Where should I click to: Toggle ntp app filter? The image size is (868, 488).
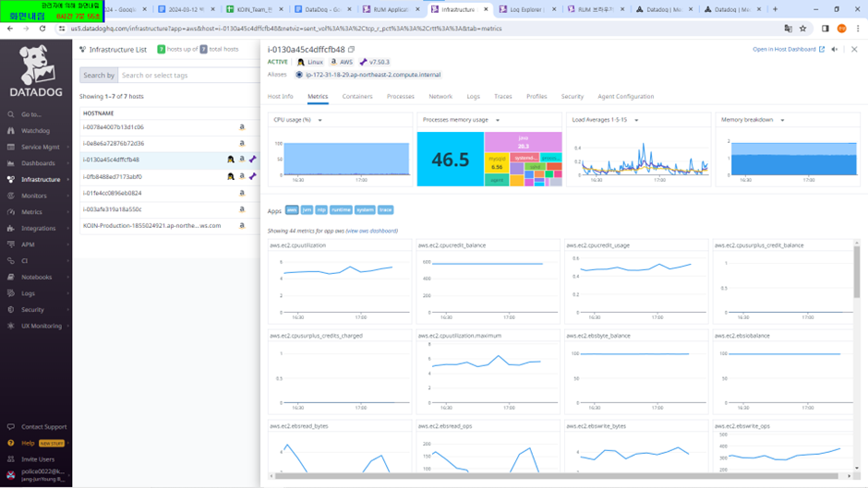click(x=321, y=210)
